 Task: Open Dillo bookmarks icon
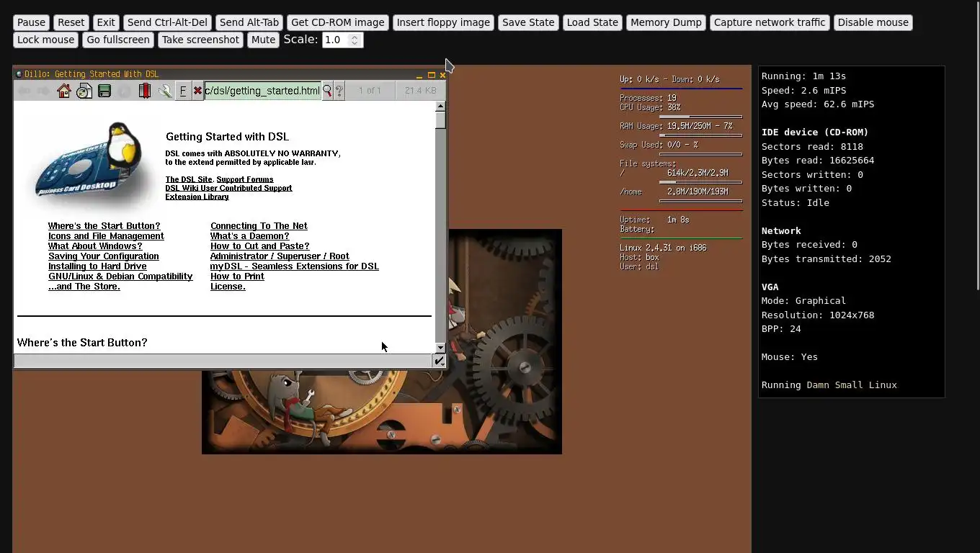pyautogui.click(x=145, y=91)
